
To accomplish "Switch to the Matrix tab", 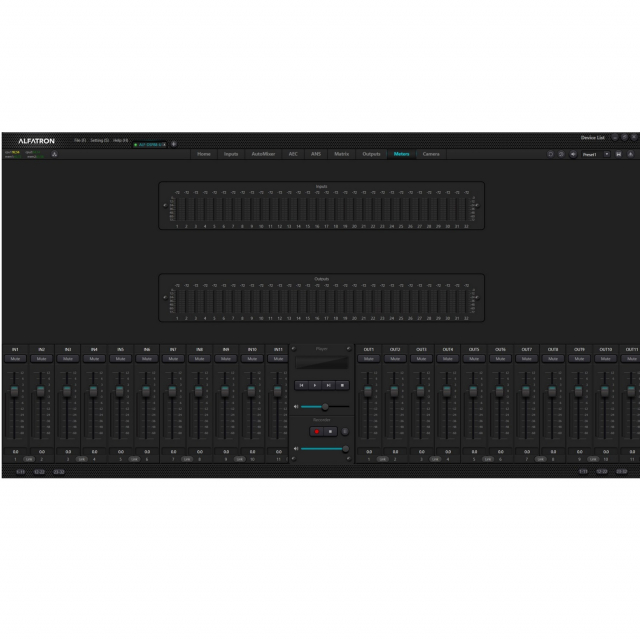I will 342,154.
